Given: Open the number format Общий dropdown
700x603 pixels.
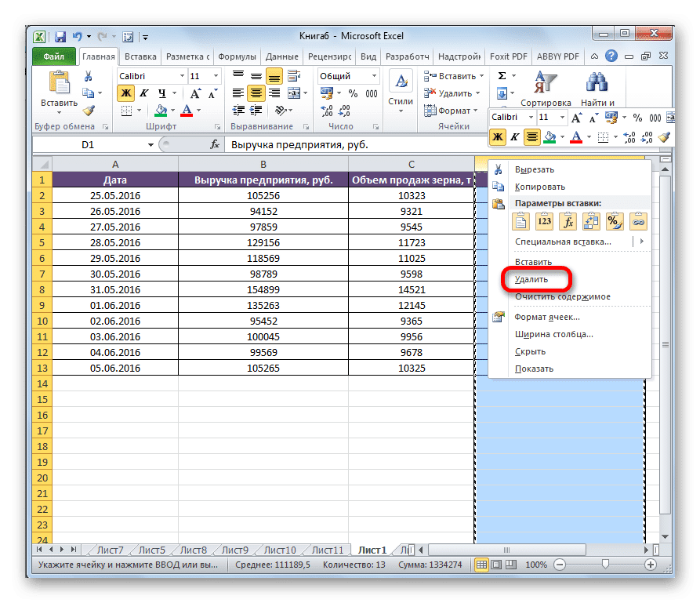Looking at the screenshot, I should pos(374,76).
